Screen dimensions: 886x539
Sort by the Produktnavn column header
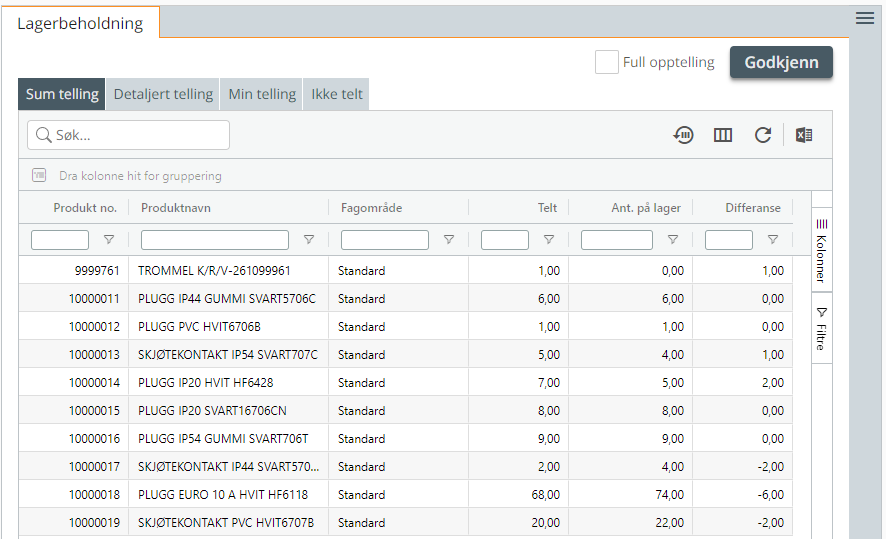pyautogui.click(x=176, y=208)
